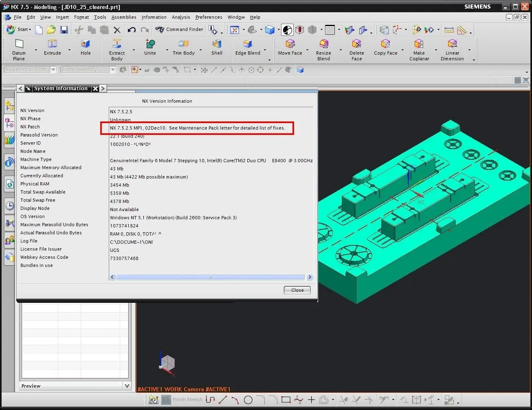Select the Extrude tool
This screenshot has height=410, width=532.
click(x=52, y=48)
